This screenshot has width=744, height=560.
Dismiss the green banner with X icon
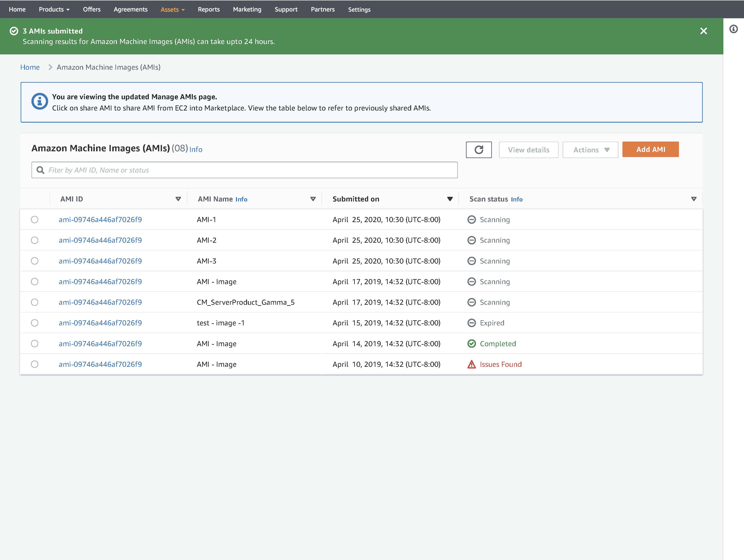[703, 31]
